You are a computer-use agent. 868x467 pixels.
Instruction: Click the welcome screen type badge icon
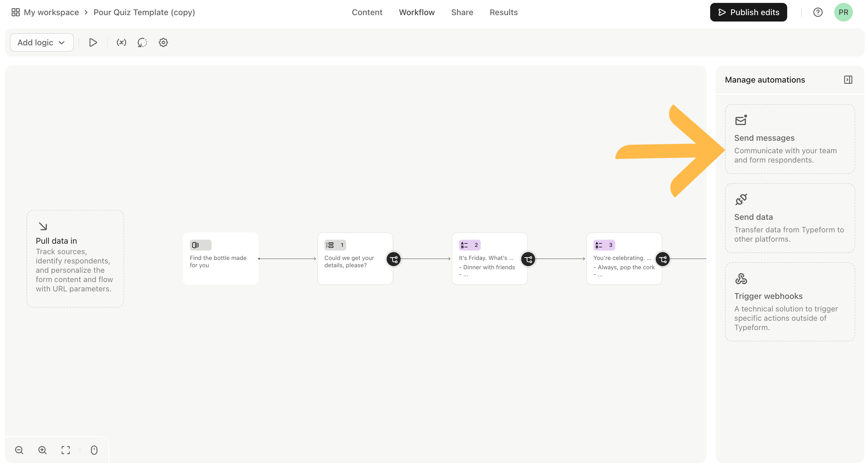(x=201, y=245)
